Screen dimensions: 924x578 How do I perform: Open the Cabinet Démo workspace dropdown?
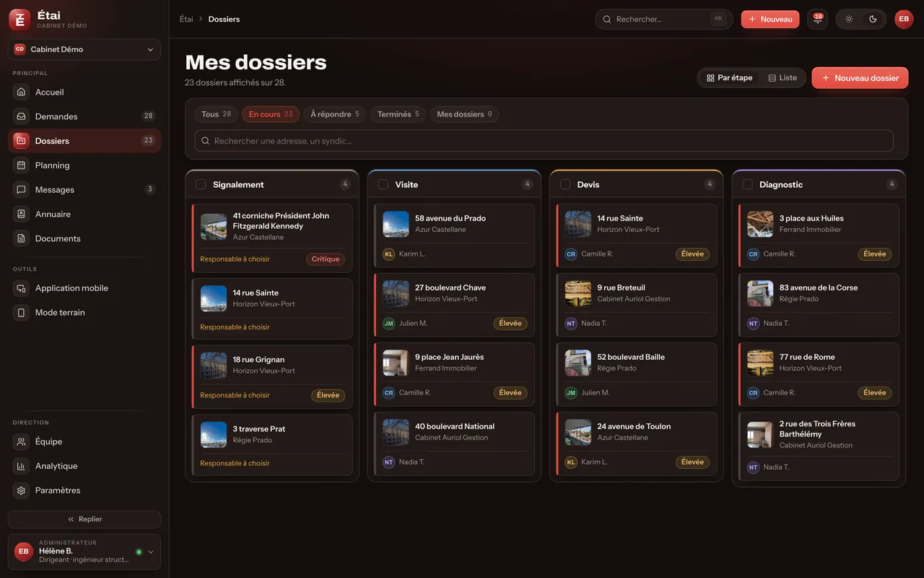click(84, 49)
